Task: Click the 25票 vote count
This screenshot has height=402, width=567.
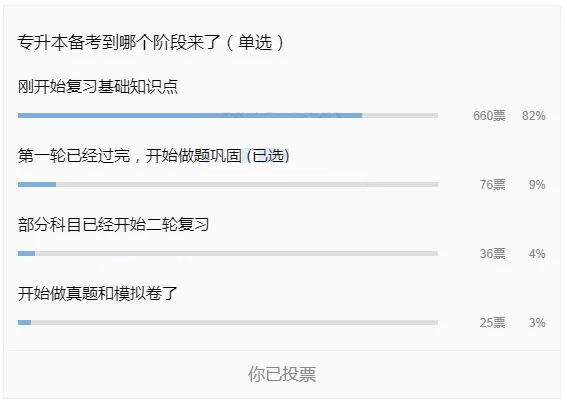Action: pos(493,322)
